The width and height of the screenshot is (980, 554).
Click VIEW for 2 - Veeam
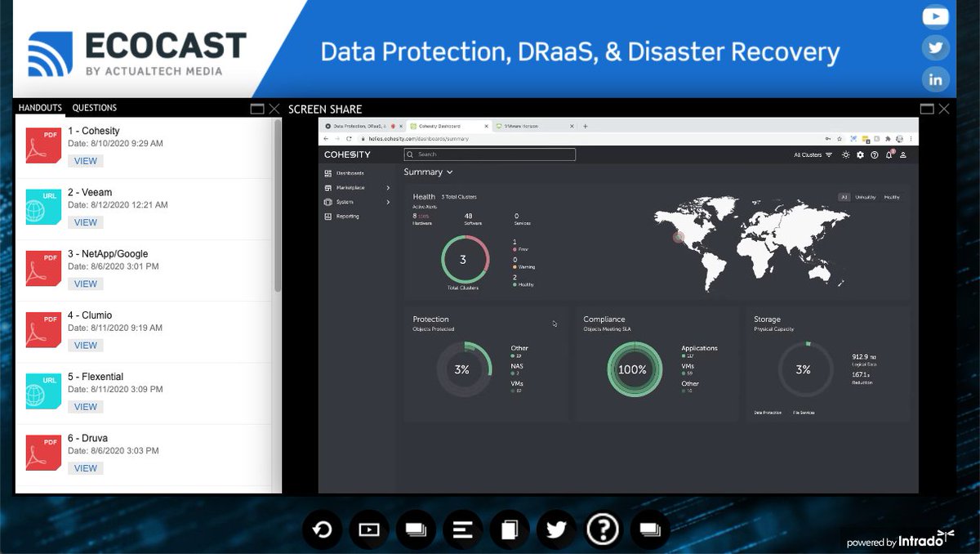click(86, 222)
